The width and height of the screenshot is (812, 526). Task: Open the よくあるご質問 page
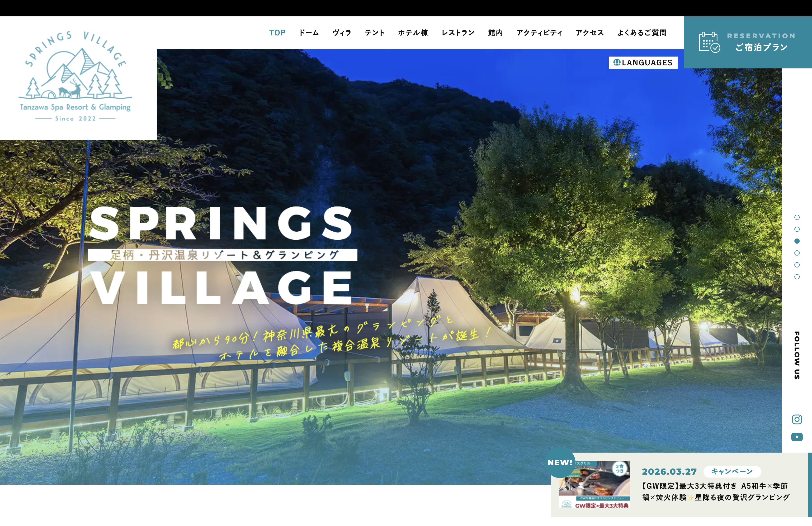click(x=642, y=33)
